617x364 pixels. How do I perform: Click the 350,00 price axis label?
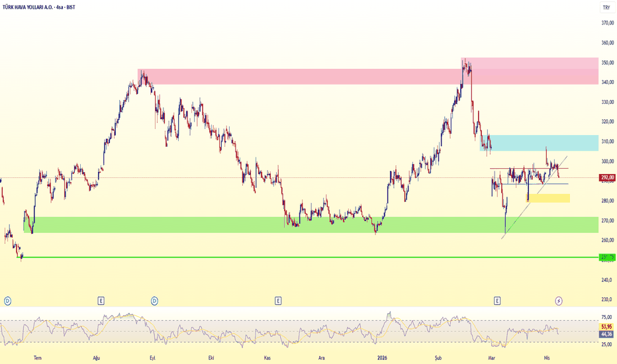point(608,63)
